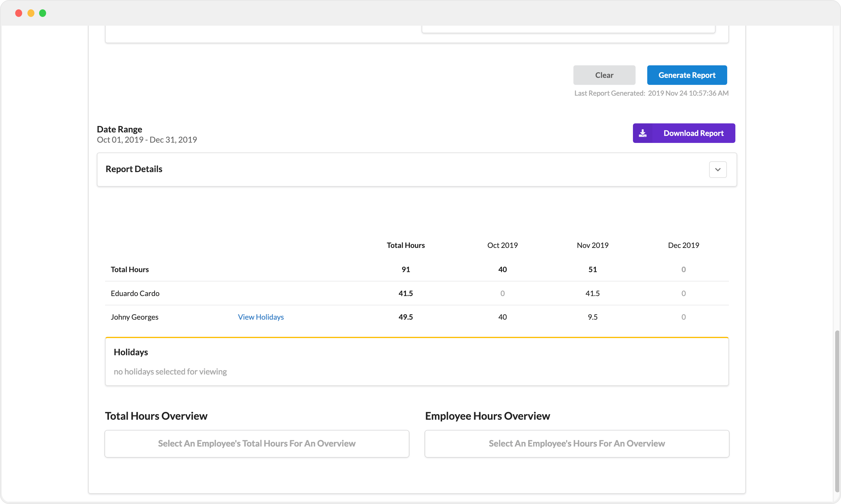Click Johny Georges' total 49.5
841x504 pixels.
tap(406, 317)
